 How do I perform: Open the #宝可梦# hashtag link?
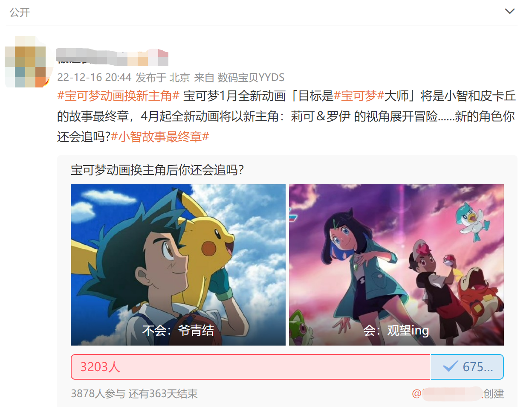tap(359, 96)
